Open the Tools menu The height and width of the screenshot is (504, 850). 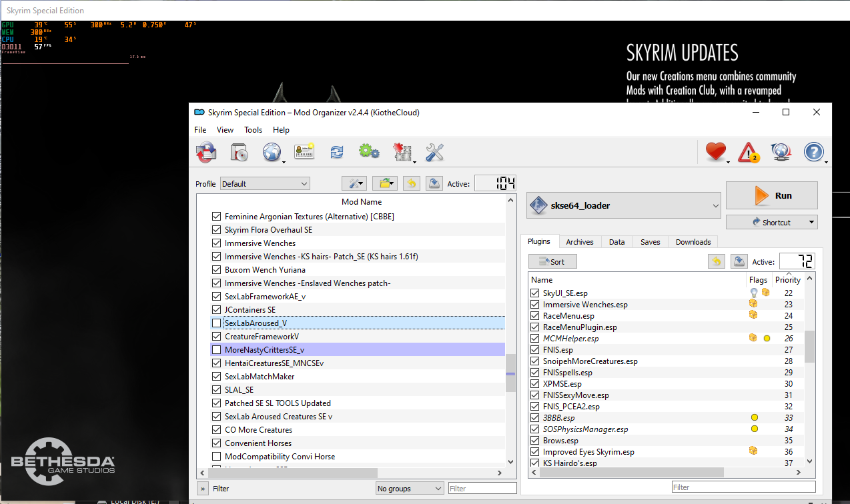[x=253, y=129]
